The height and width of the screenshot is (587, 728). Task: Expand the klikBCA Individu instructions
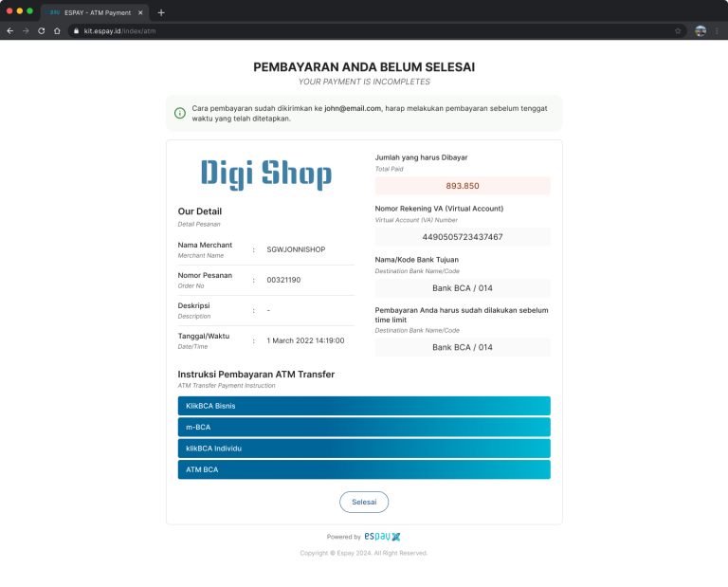[364, 449]
